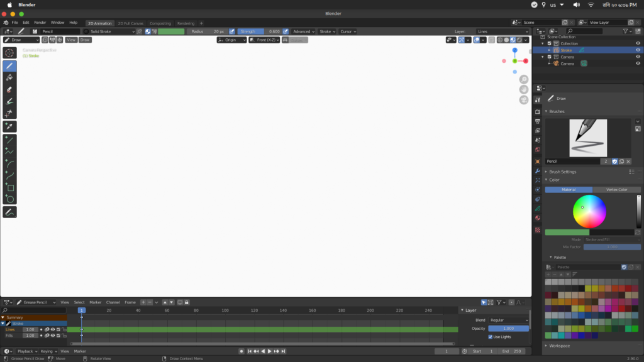Select the Erase tool
Screen dimensions: 644x362
[x=9, y=90]
